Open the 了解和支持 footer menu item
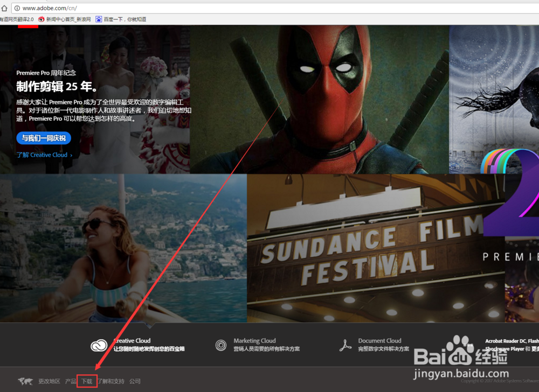 tap(110, 381)
